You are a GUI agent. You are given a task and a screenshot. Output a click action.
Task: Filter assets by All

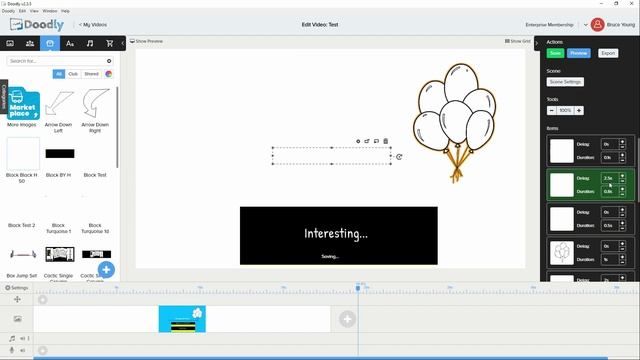point(59,74)
